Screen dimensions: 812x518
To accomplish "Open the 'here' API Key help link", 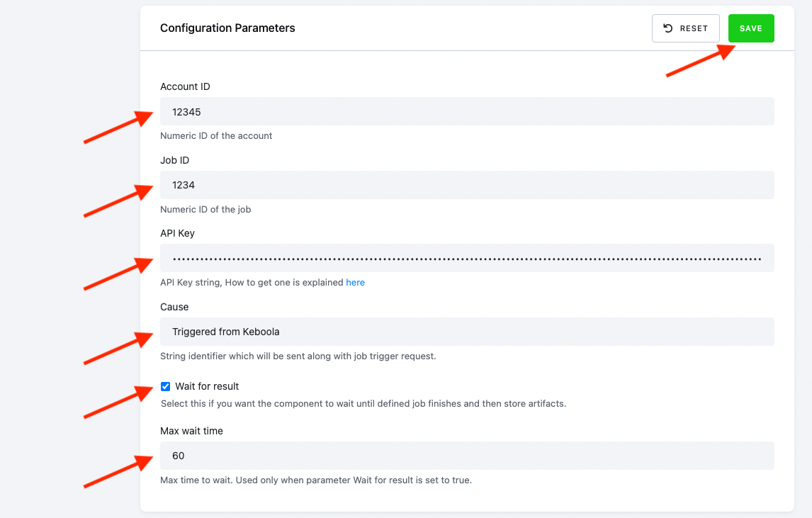I will point(355,282).
